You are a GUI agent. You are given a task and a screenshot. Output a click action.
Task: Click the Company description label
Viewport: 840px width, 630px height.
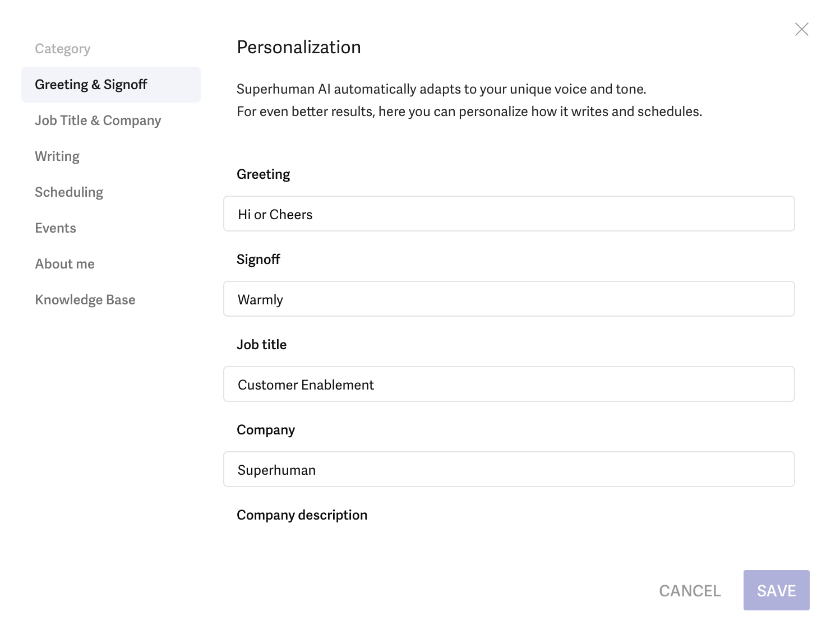[x=302, y=515]
